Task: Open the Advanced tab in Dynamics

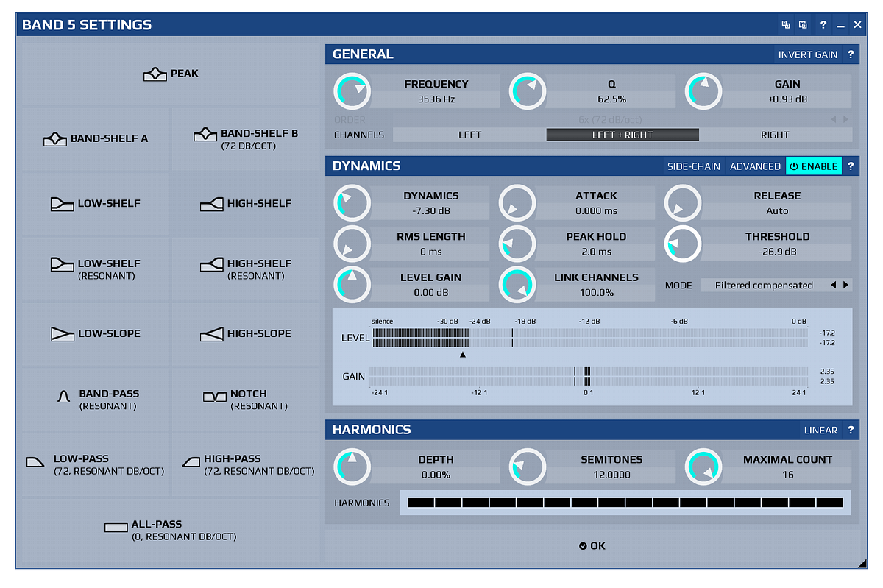Action: 754,166
